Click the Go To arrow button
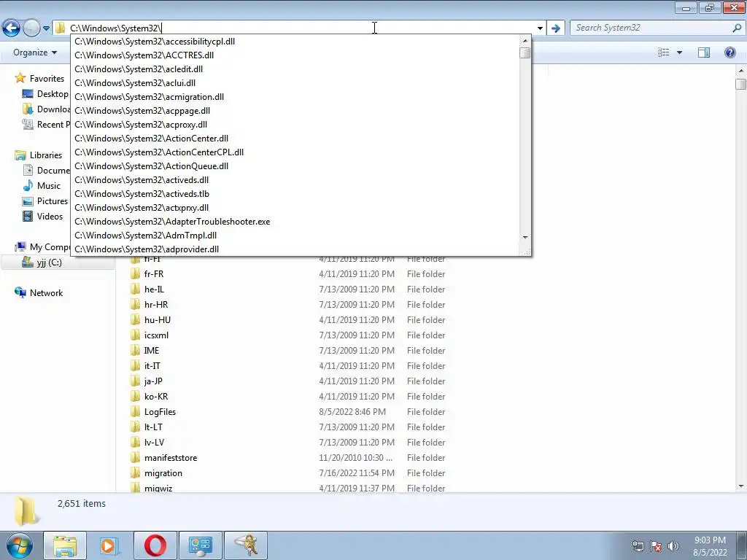 click(x=555, y=28)
